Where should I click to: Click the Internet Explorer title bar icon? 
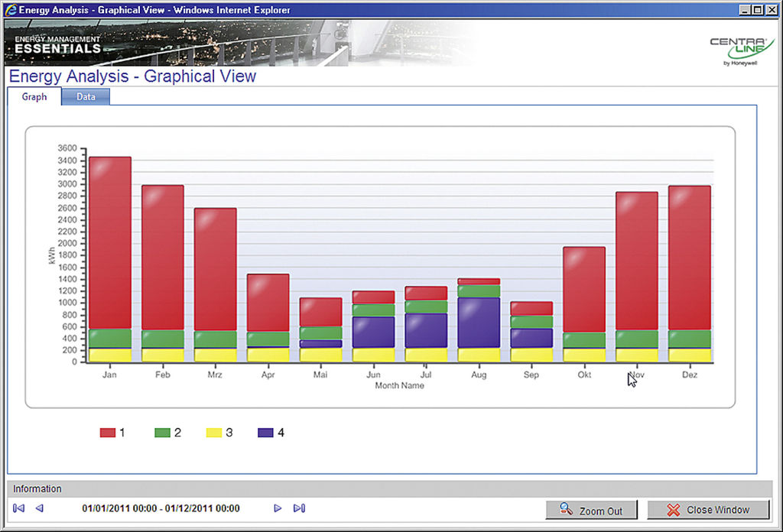point(10,10)
